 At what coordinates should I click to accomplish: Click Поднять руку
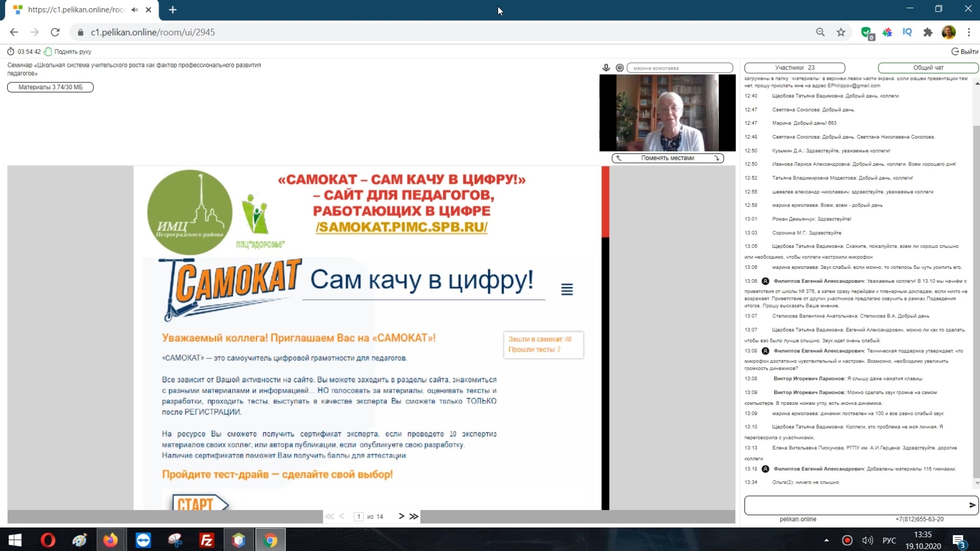point(73,52)
